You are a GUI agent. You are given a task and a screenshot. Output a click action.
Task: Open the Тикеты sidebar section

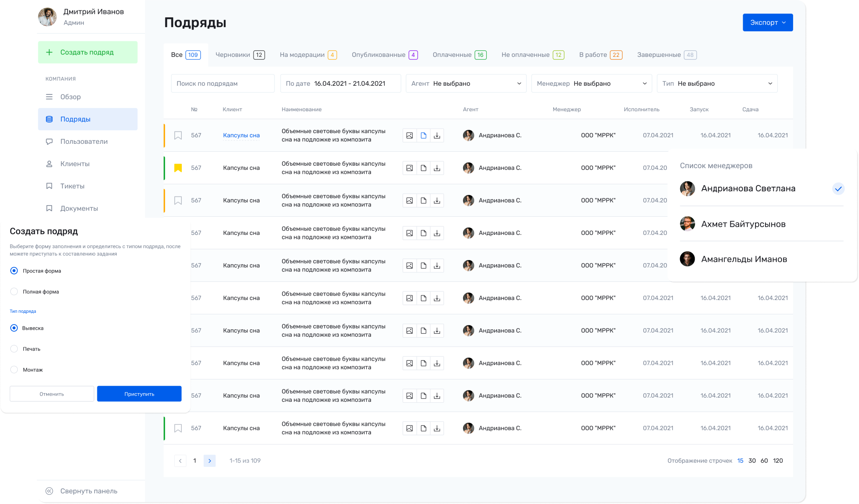click(72, 186)
